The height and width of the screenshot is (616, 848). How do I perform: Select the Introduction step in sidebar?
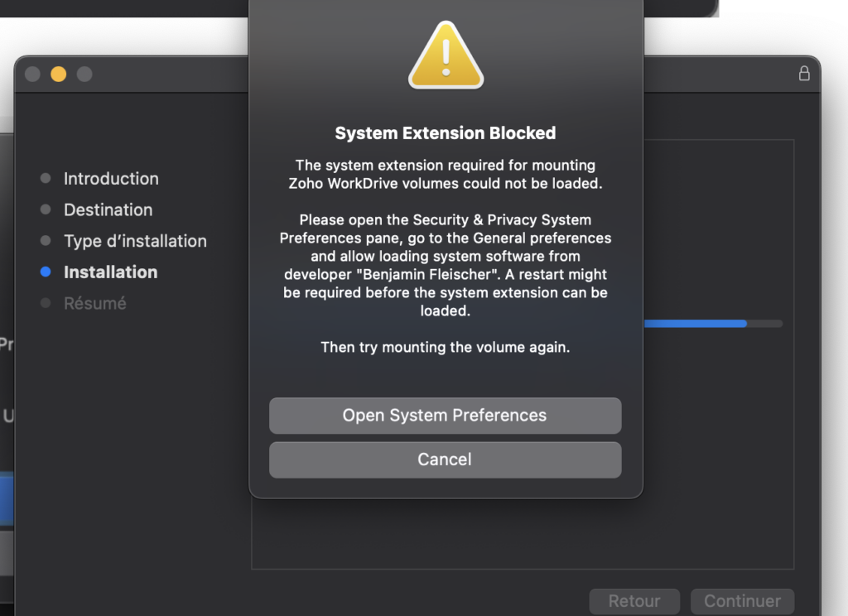(111, 179)
